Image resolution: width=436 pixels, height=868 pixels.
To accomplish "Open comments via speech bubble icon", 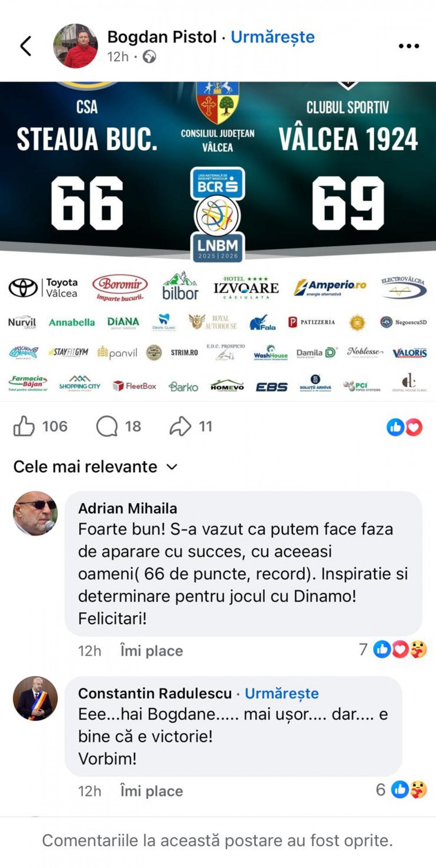I will (x=107, y=426).
